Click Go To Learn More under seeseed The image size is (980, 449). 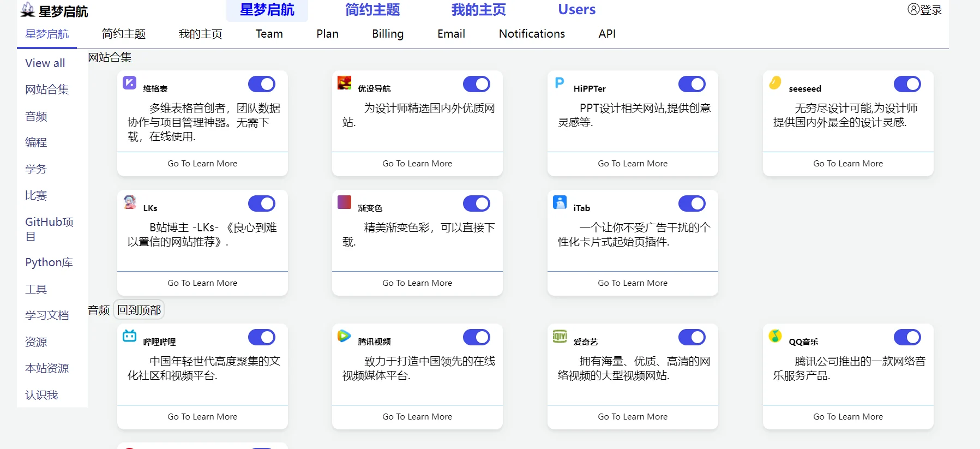(848, 164)
